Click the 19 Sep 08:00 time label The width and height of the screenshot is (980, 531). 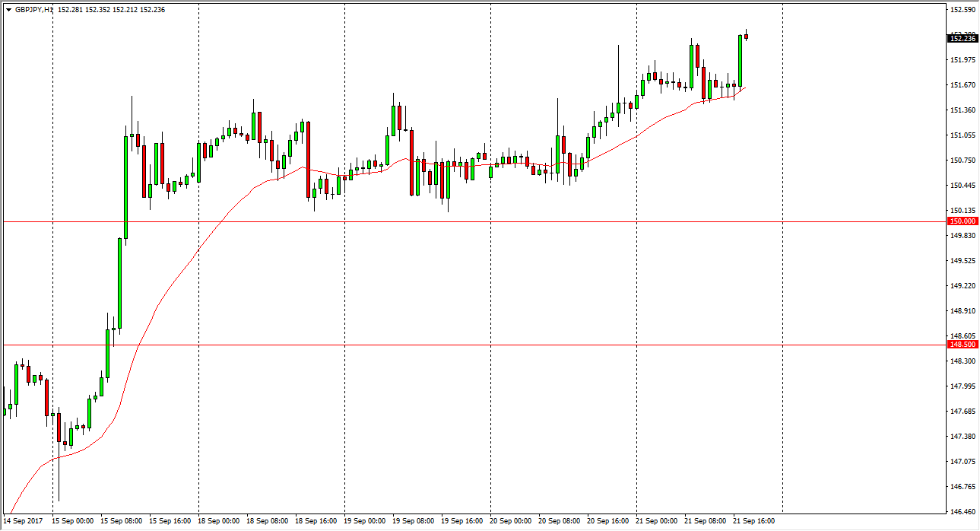coord(414,521)
